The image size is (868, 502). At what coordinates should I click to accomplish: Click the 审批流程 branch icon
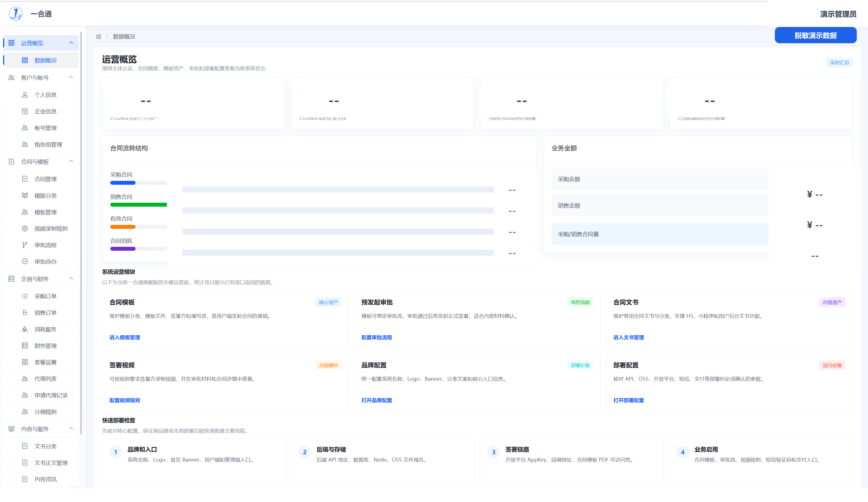coord(25,245)
